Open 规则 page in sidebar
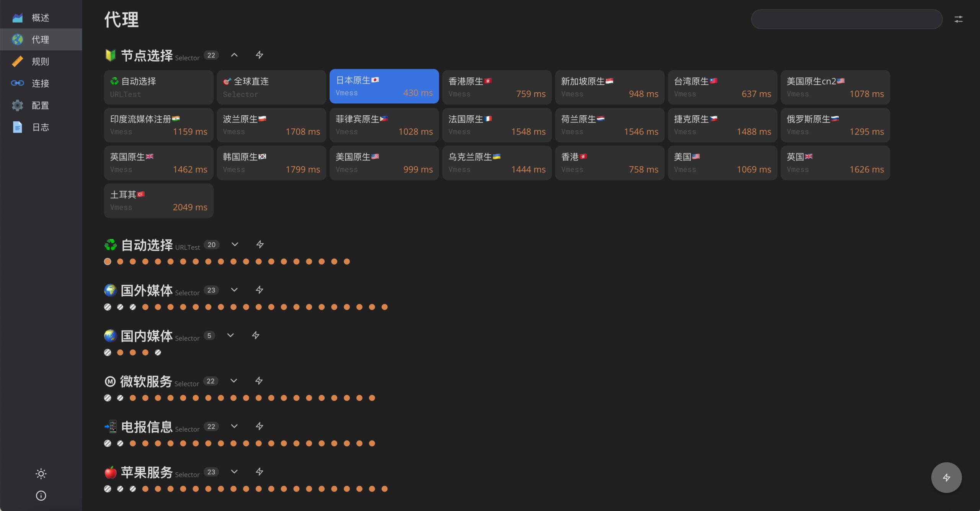Image resolution: width=980 pixels, height=511 pixels. tap(40, 61)
